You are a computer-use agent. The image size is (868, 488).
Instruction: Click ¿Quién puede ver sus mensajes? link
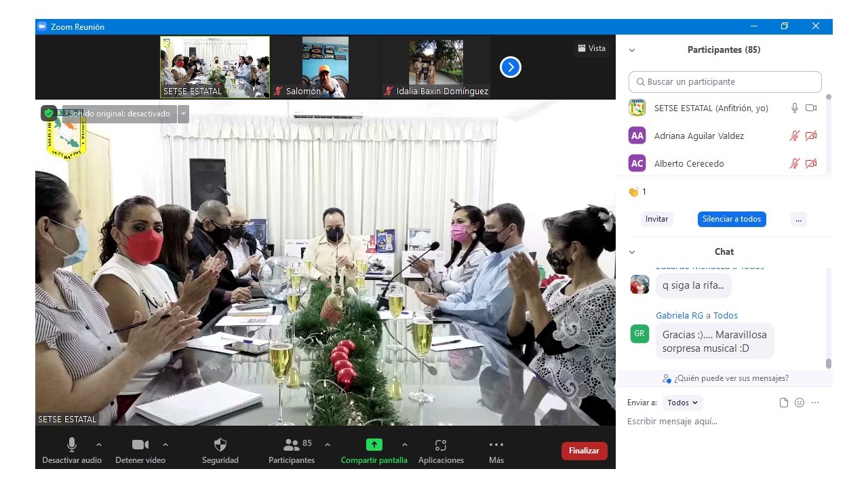click(x=726, y=378)
